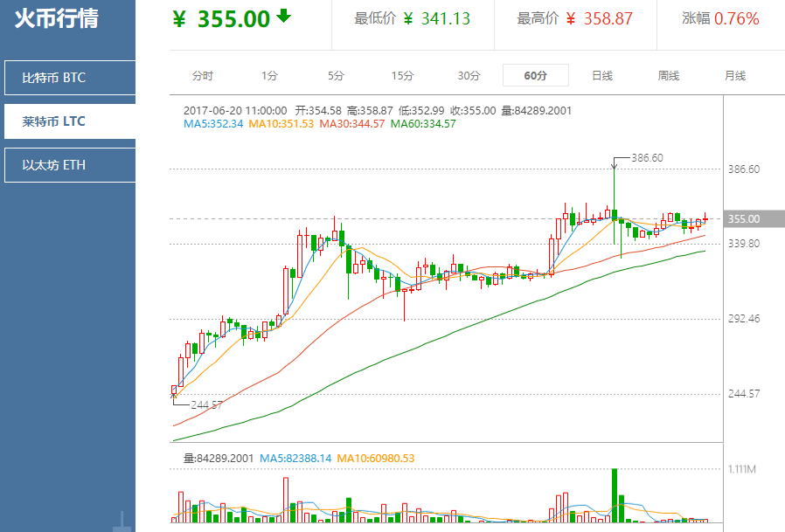Click the MA10:351.53 indicator label
The image size is (785, 532).
(281, 124)
